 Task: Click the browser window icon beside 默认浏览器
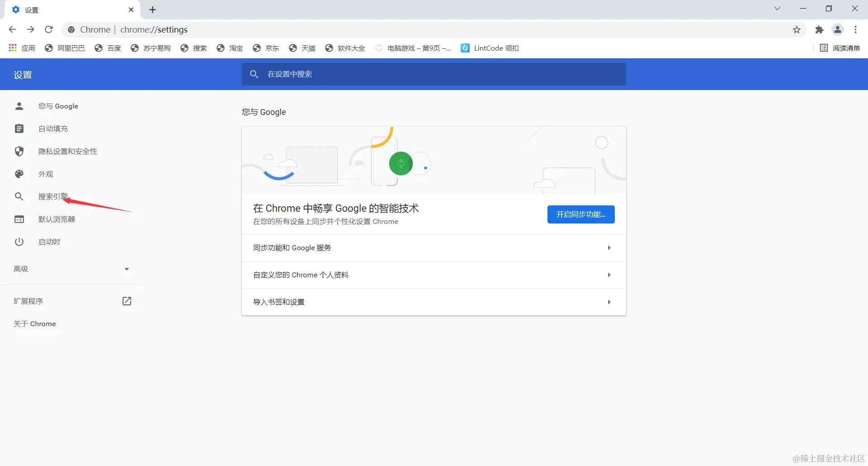pyautogui.click(x=19, y=219)
